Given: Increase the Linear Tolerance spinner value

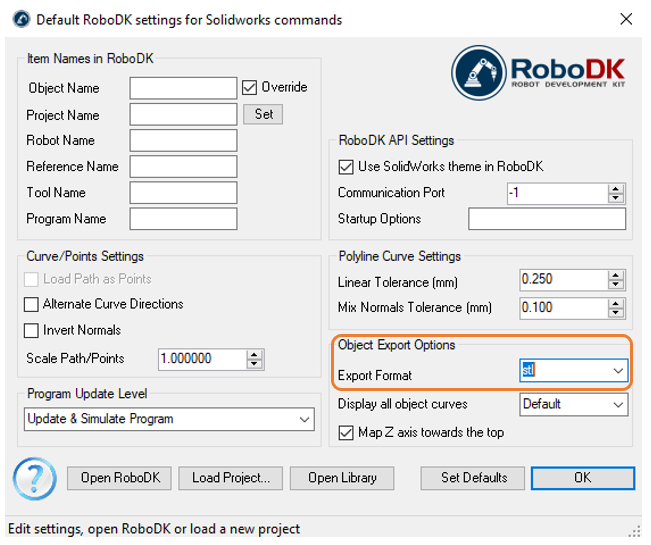Looking at the screenshot, I should (617, 276).
